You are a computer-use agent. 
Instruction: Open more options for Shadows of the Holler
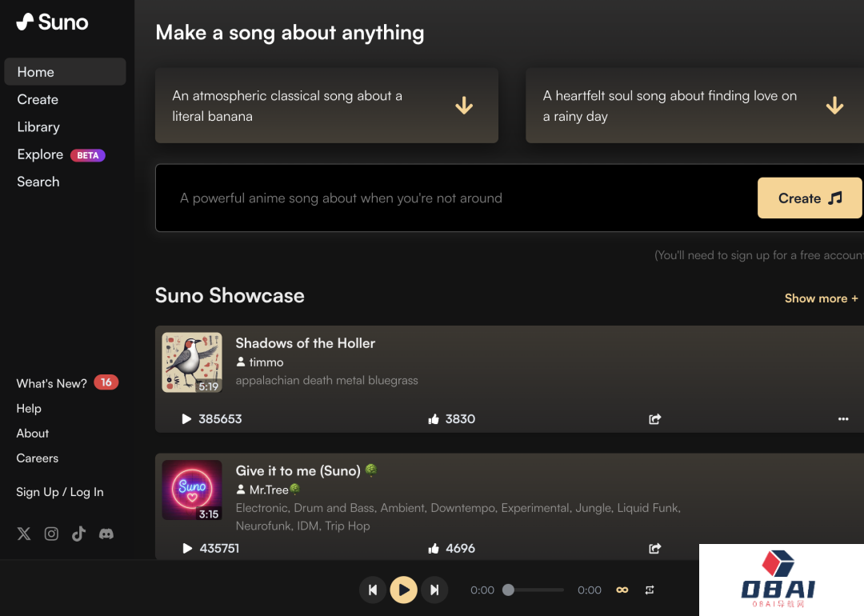(x=842, y=418)
